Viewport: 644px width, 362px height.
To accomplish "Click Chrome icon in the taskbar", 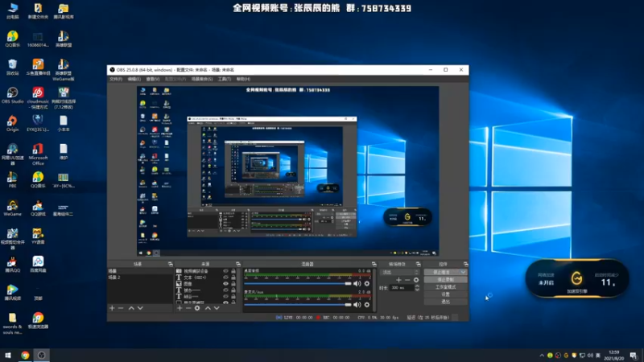I will point(25,355).
